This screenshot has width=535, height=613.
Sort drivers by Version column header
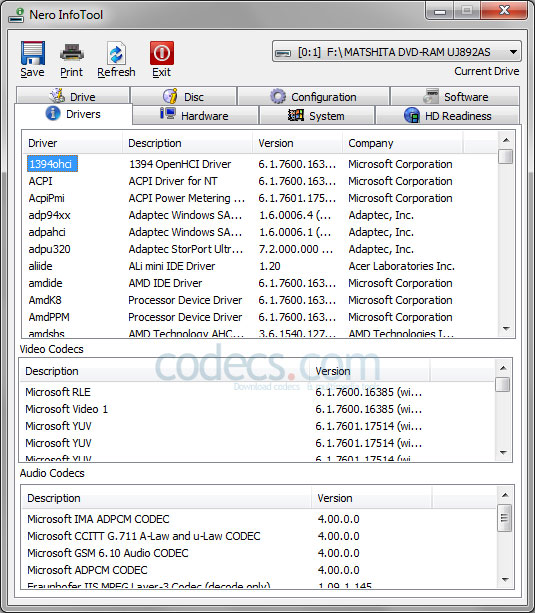298,143
